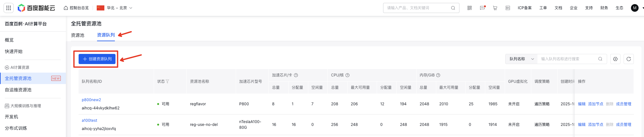
Task: Switch language with the En icon
Action: pyautogui.click(x=508, y=8)
